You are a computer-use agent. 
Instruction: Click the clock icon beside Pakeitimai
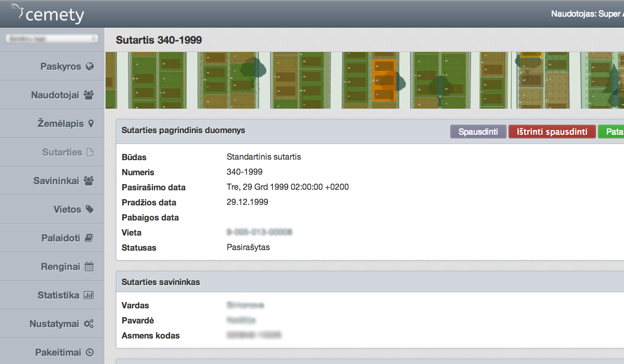(89, 353)
